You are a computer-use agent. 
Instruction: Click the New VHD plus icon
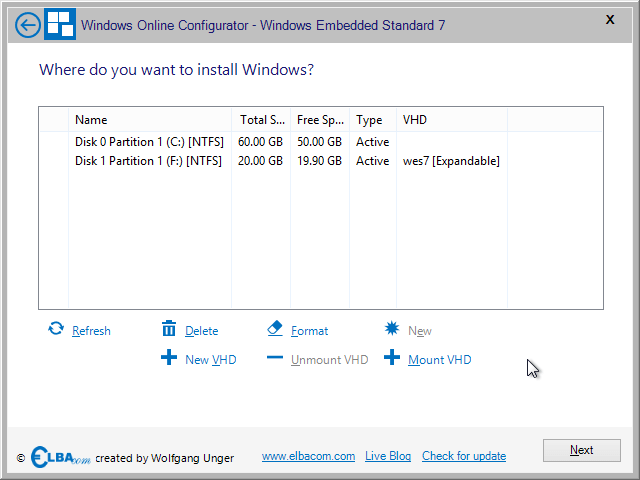[169, 358]
